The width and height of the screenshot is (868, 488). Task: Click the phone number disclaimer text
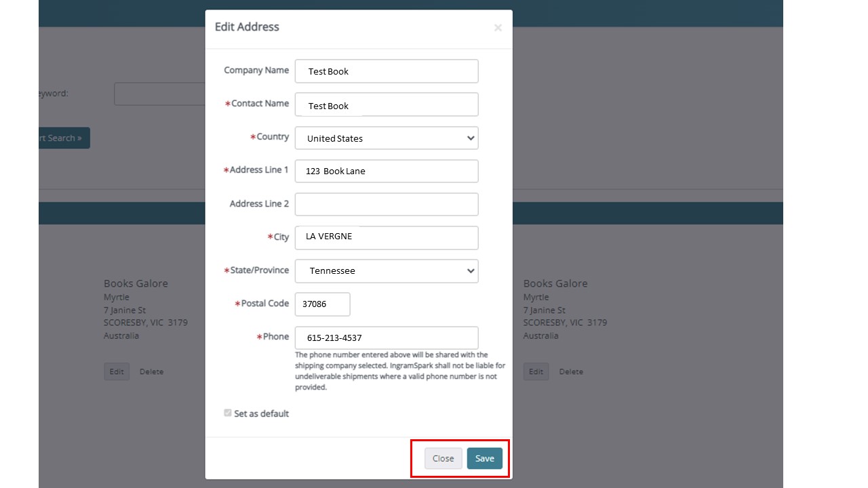pos(400,371)
